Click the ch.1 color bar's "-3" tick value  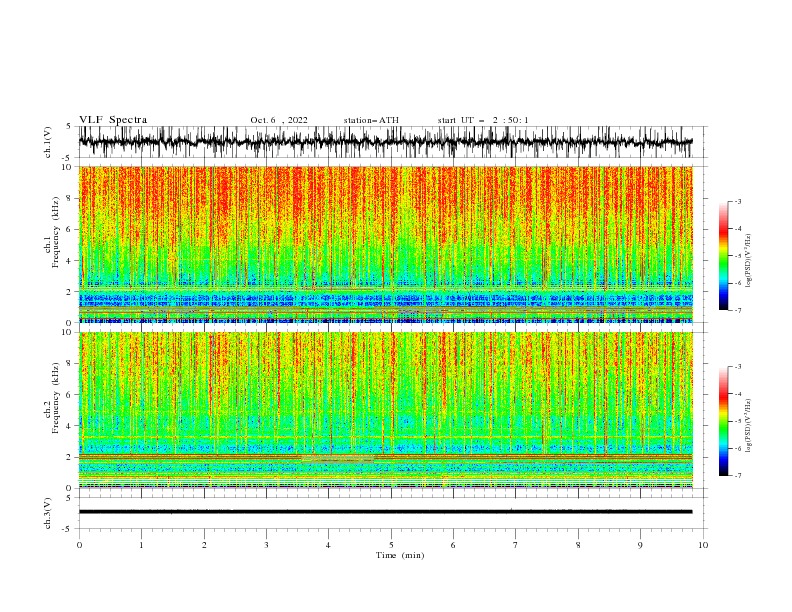pos(738,201)
